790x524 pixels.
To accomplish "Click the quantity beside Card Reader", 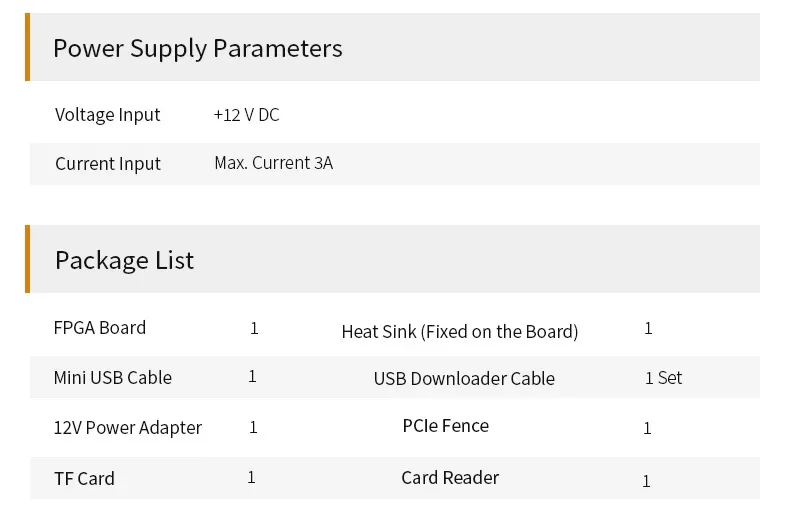I will coord(646,481).
